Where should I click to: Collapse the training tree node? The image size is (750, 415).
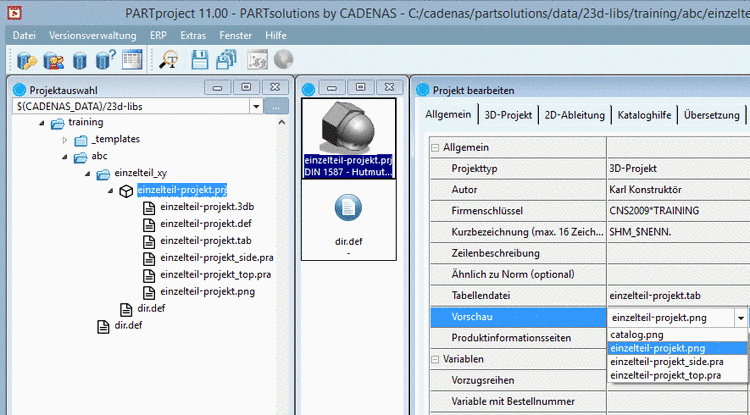click(x=42, y=123)
